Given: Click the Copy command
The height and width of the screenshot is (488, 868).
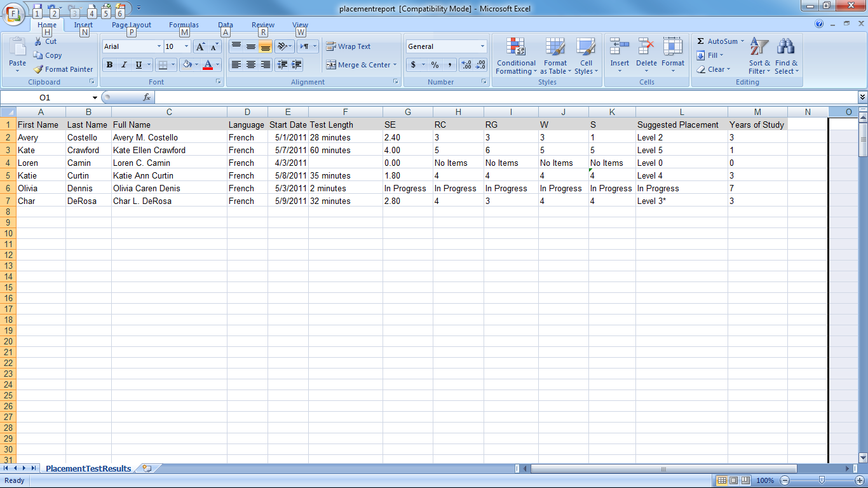Looking at the screenshot, I should point(48,55).
